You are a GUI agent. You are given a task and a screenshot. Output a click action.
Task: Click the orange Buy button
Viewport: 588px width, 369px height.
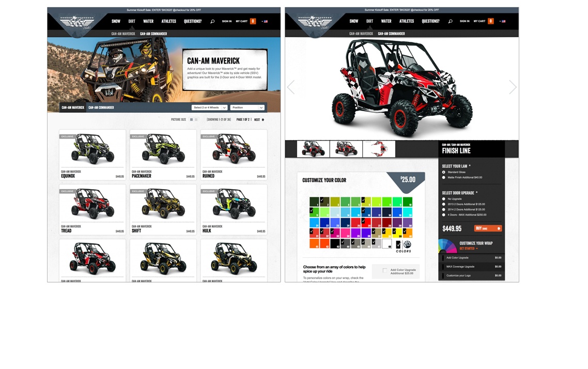tap(488, 228)
